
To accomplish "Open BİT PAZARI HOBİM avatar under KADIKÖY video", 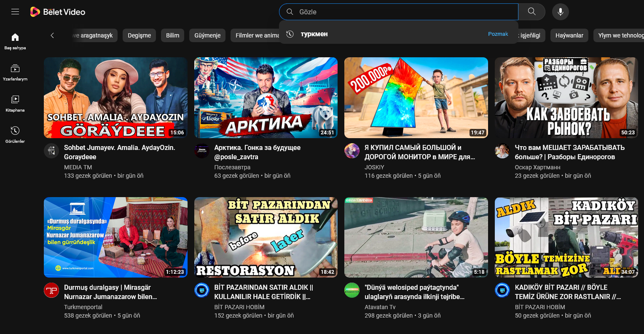I will click(x=502, y=291).
